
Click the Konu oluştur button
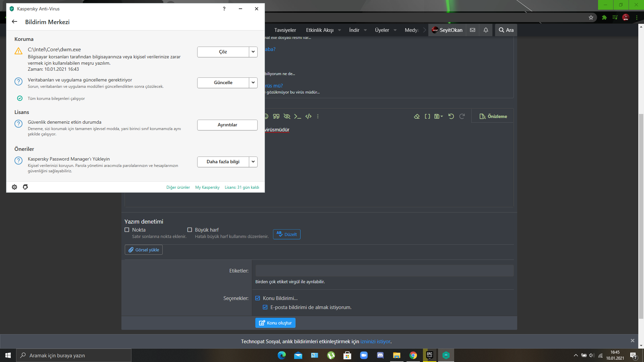pos(275,323)
